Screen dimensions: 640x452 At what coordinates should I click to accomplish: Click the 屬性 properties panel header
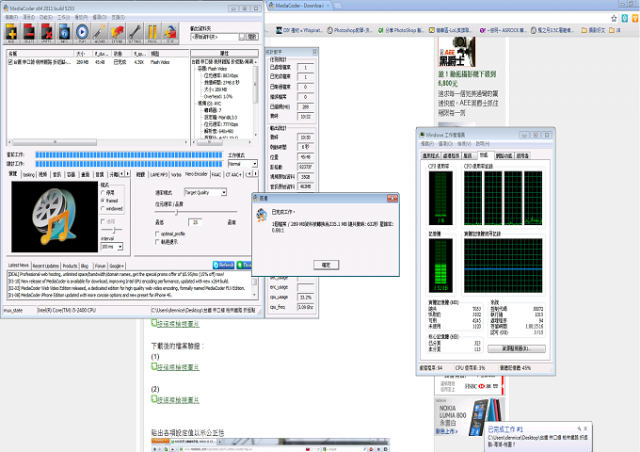tap(224, 53)
